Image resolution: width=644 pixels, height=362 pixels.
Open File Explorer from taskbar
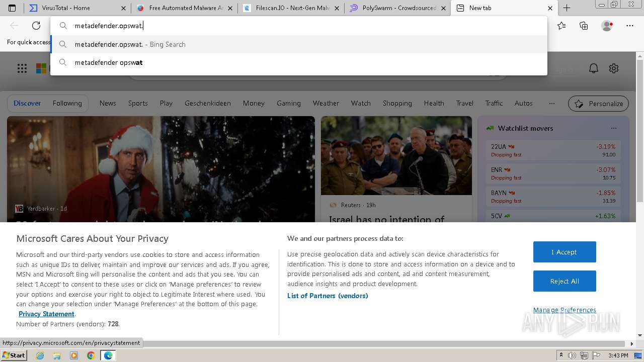[57, 355]
